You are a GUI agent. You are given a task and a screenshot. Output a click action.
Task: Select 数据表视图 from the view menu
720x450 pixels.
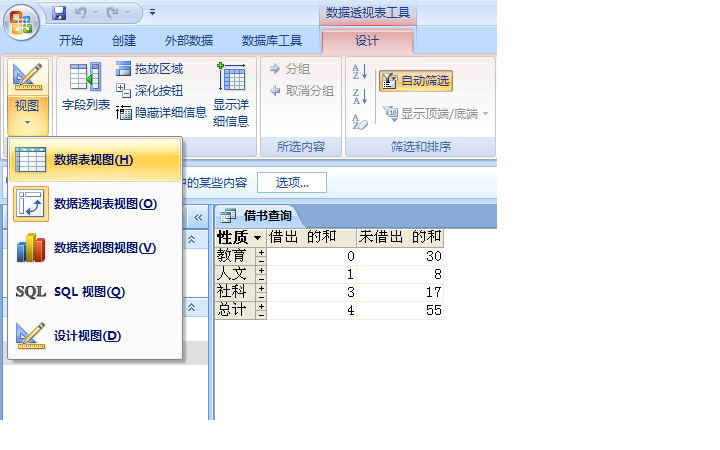[x=96, y=159]
